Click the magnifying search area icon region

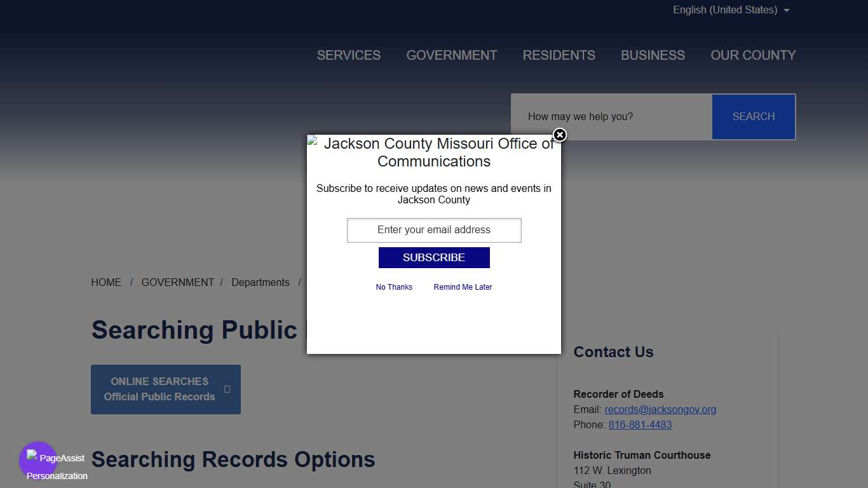pyautogui.click(x=611, y=116)
